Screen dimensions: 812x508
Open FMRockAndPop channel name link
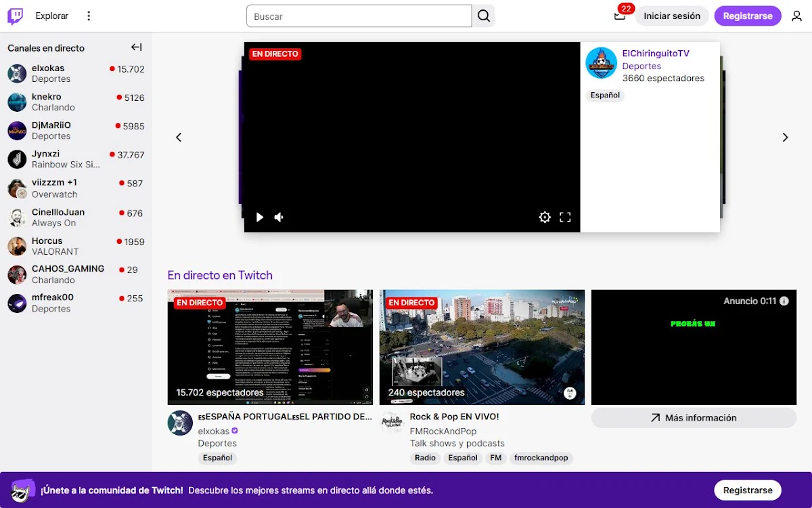(443, 431)
